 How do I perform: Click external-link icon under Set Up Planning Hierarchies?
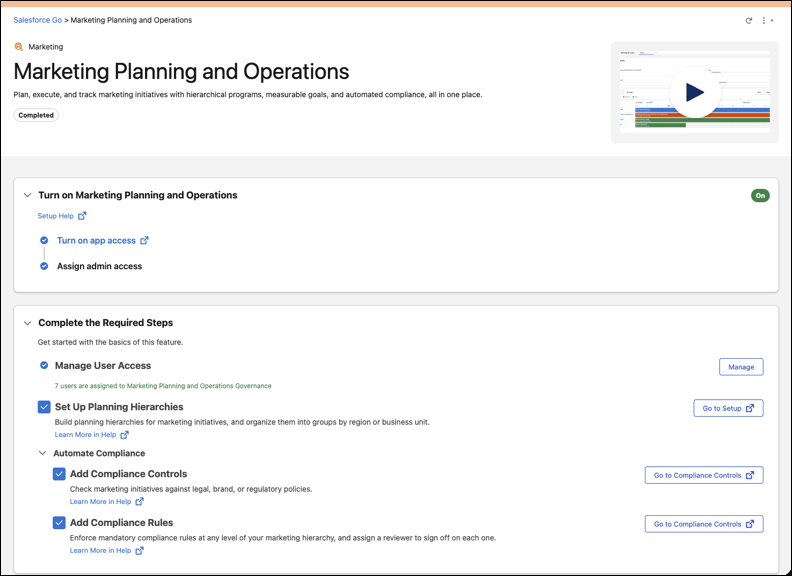125,435
